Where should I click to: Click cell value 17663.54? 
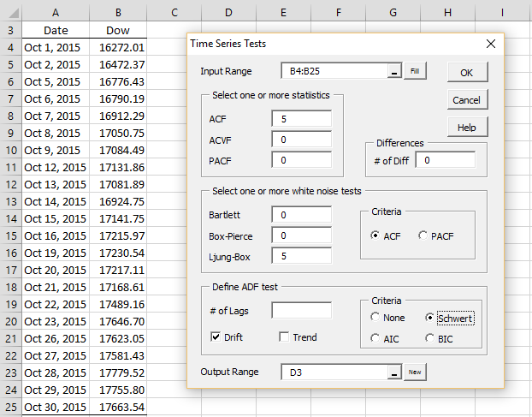point(118,407)
